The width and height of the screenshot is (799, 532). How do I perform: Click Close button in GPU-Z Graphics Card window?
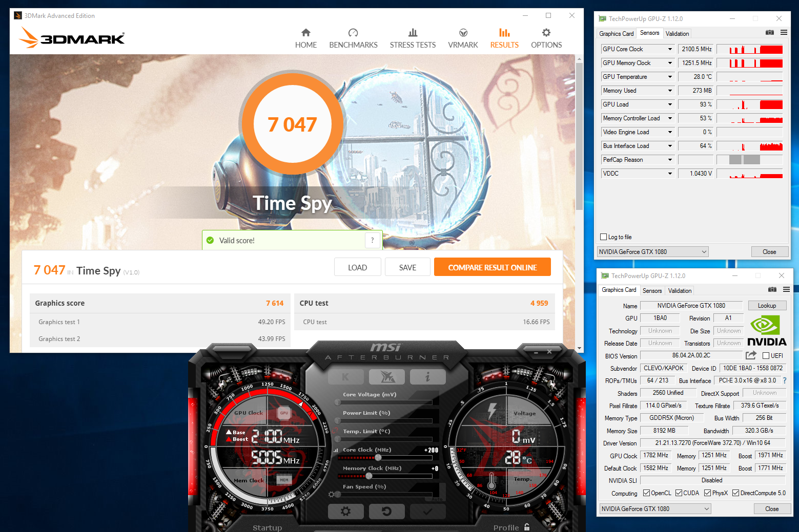772,508
